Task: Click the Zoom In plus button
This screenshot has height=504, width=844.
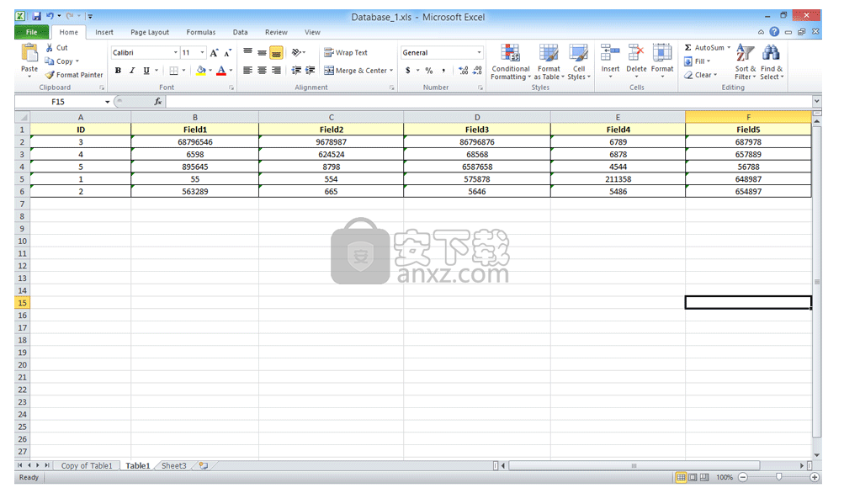Action: (815, 477)
